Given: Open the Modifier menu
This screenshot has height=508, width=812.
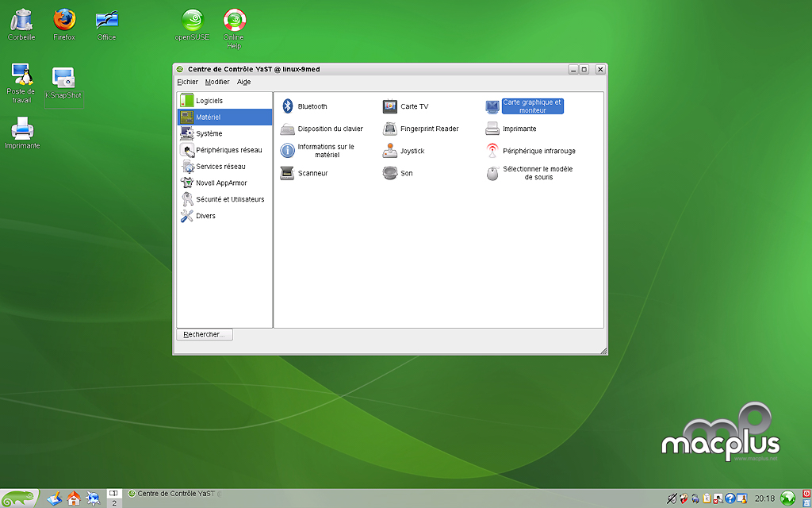Looking at the screenshot, I should click(x=217, y=82).
